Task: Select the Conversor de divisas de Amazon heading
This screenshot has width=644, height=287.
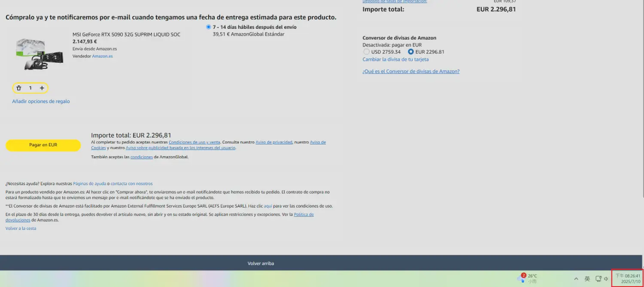Action: tap(399, 38)
